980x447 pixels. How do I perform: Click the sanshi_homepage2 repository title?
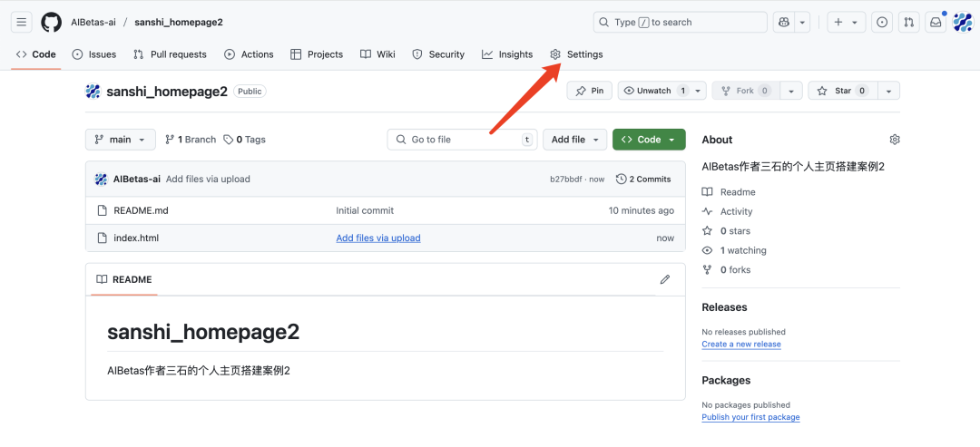(167, 92)
